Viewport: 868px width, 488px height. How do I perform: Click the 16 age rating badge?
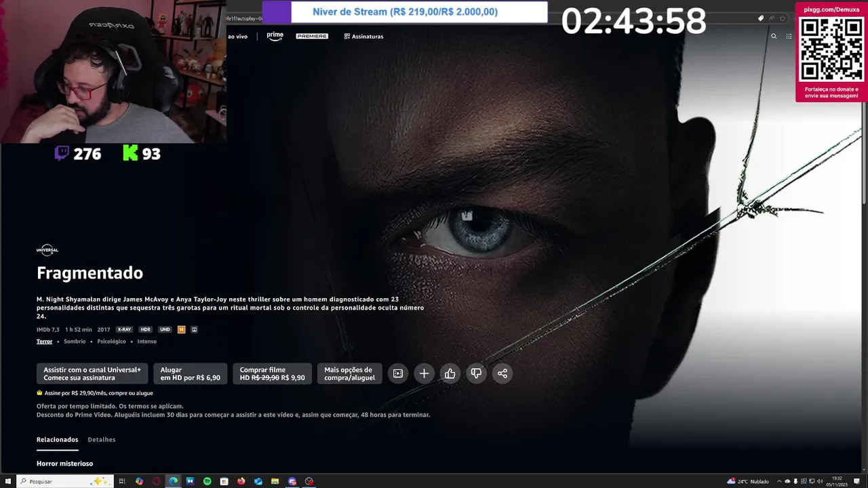(x=181, y=329)
